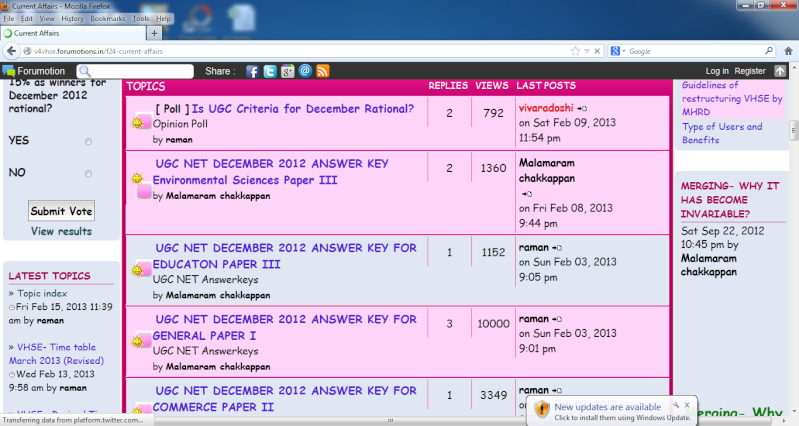Click the Windows Update shield icon

[542, 409]
